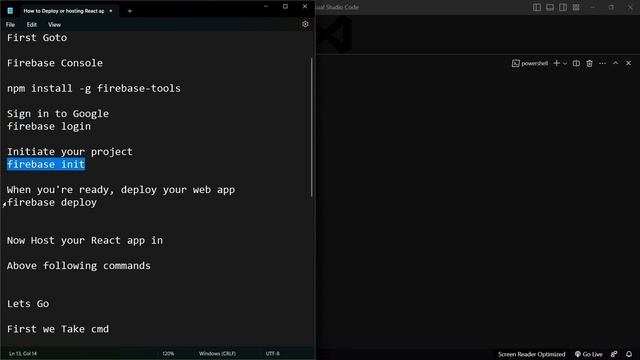Kill terminal with trash icon
Screen dimensions: 640x360
589,64
